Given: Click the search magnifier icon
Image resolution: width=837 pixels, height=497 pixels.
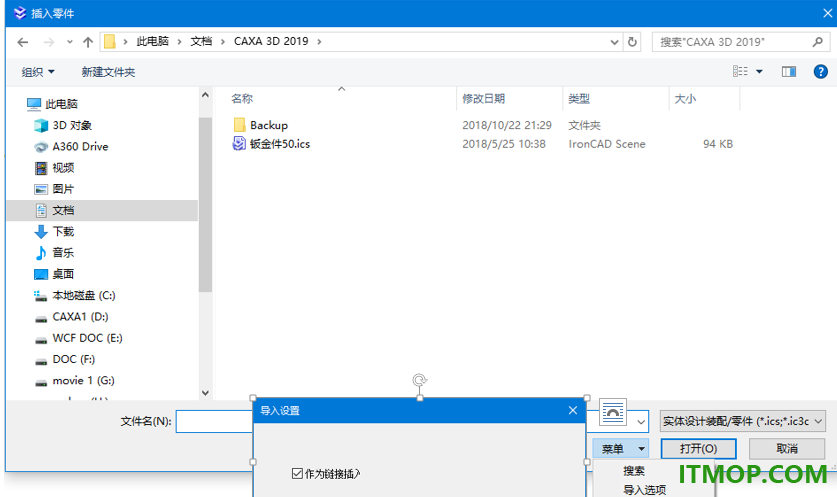Looking at the screenshot, I should [818, 42].
